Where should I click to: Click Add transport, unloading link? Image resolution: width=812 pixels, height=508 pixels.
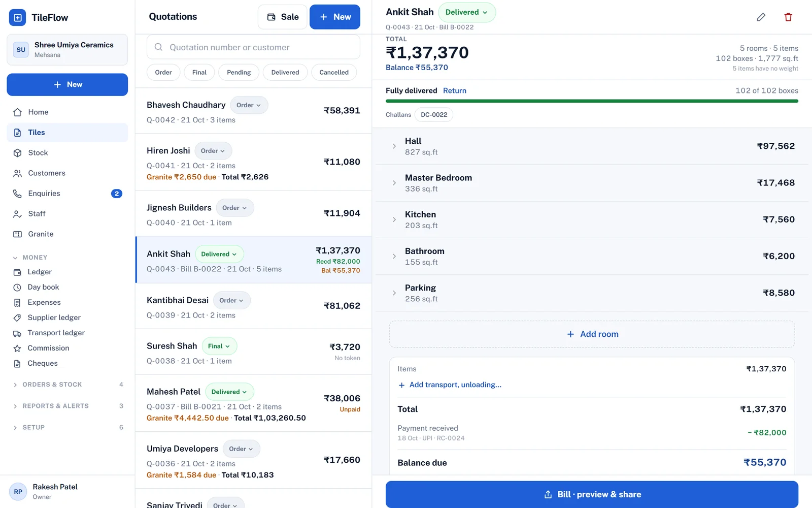coord(450,385)
